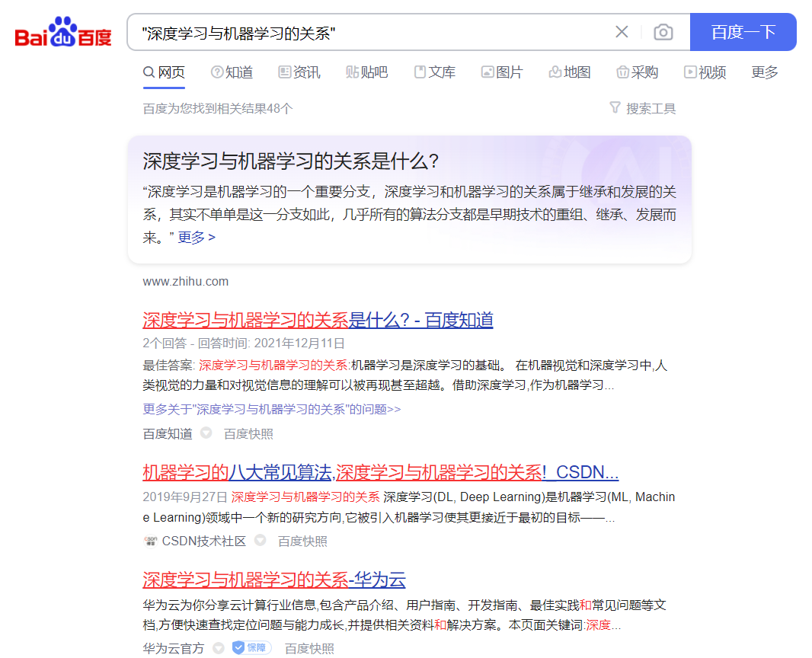The image size is (812, 658).
Task: Select the 网页 tab
Action: 164,72
